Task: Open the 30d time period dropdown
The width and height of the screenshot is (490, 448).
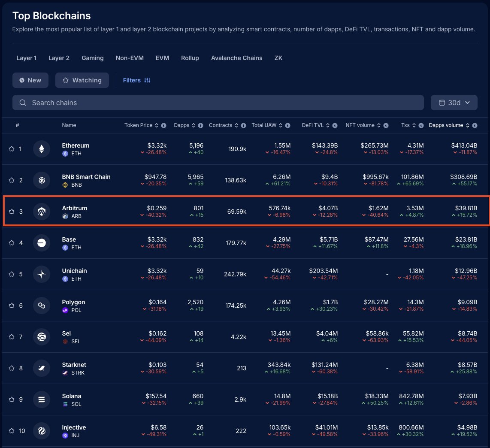Action: click(x=454, y=103)
